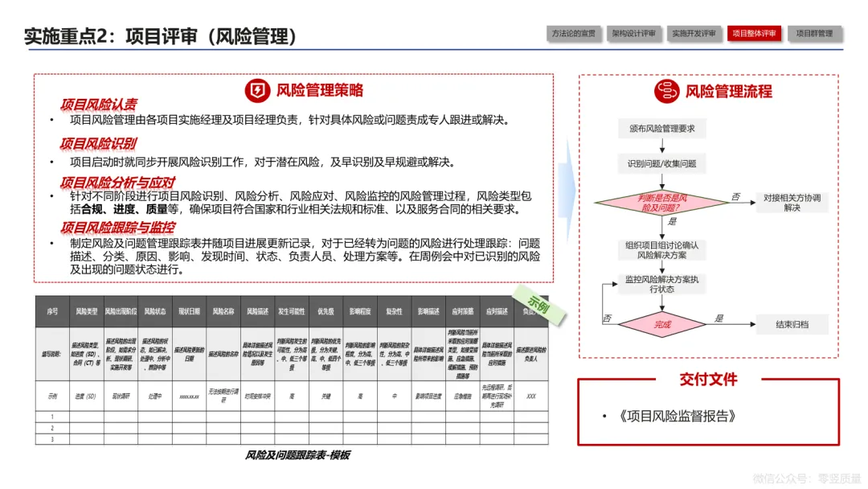Image resolution: width=868 pixels, height=489 pixels.
Task: Click the 监控风险解决方案执行状态 box
Action: click(662, 284)
